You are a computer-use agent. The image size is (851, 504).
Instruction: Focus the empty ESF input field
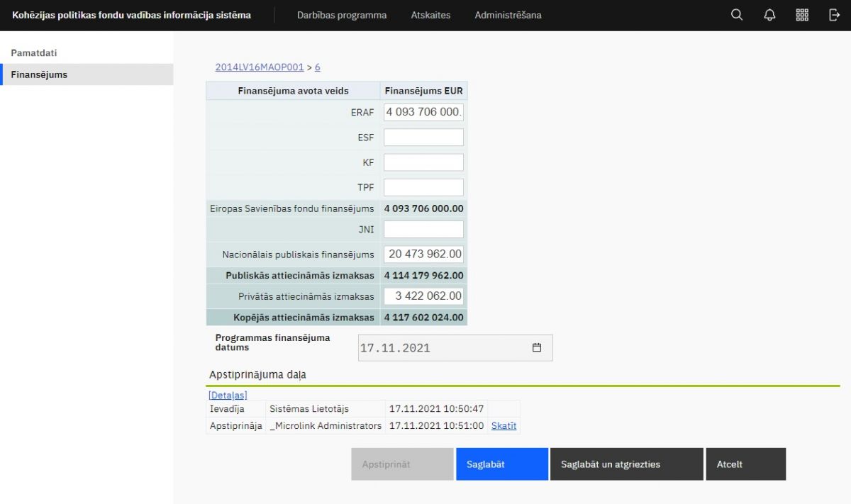point(423,138)
